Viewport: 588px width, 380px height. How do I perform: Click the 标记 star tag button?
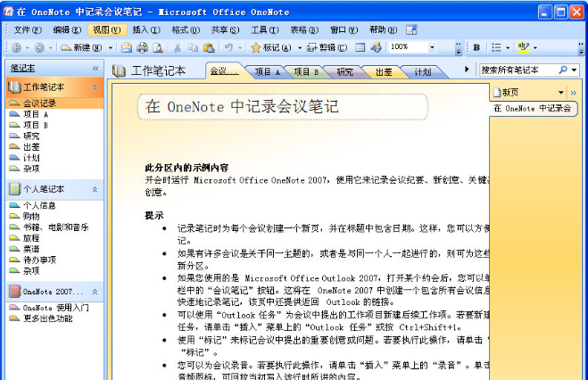[x=271, y=47]
